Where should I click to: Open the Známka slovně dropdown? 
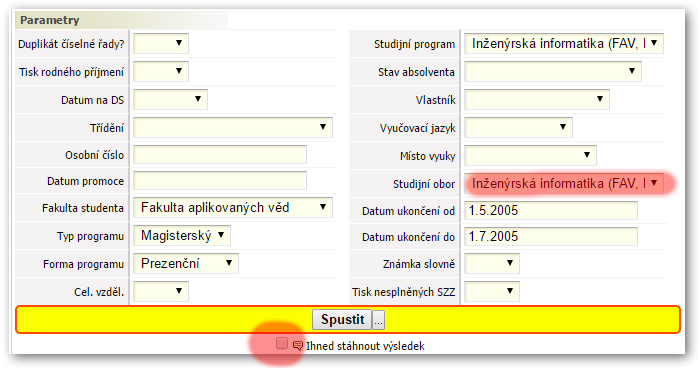(492, 264)
